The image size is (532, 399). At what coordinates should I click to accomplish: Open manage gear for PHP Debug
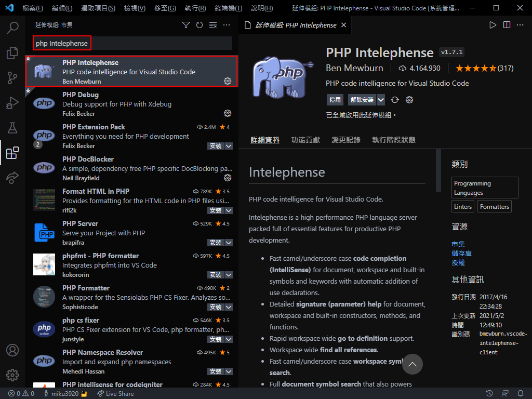click(228, 113)
